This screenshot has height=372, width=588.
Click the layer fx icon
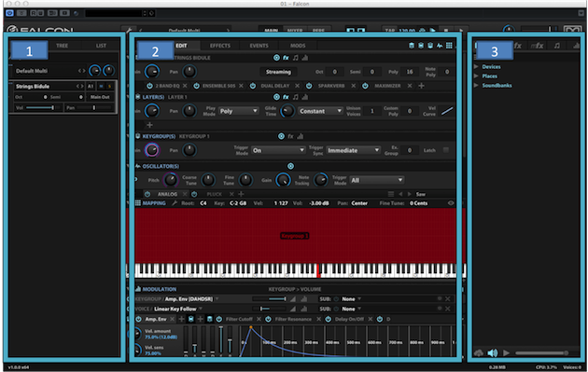[x=286, y=97]
